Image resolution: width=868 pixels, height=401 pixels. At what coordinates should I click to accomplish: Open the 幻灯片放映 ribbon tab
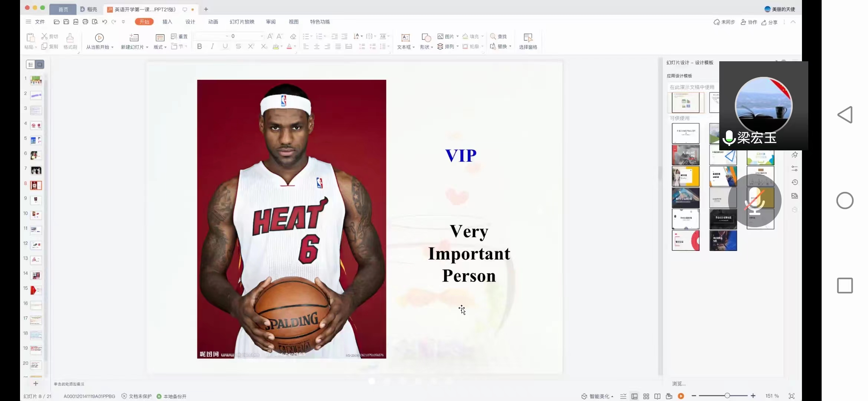(242, 22)
